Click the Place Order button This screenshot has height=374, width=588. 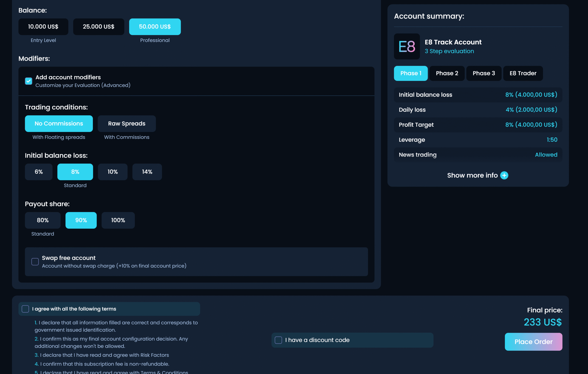[534, 342]
